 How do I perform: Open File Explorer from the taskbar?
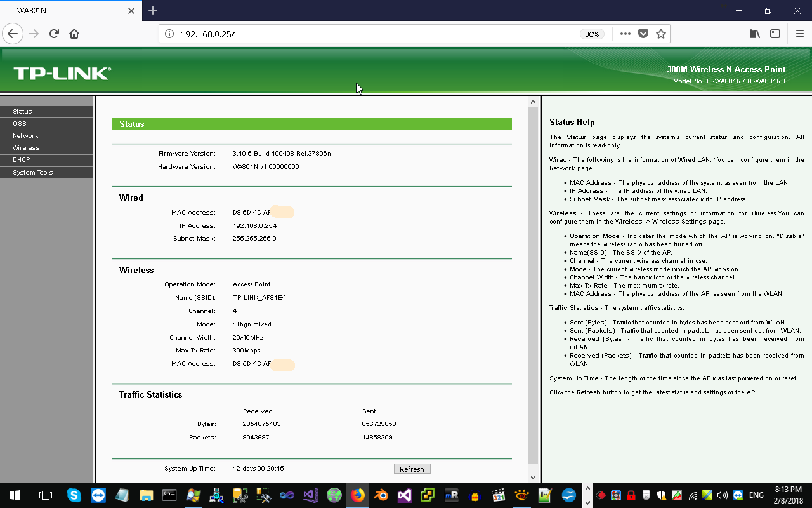tap(146, 495)
